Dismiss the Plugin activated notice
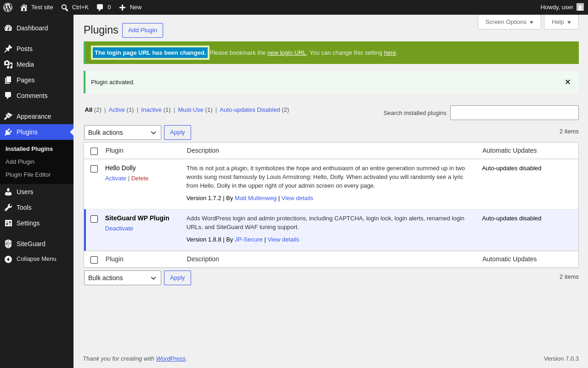The image size is (588, 368). coord(568,82)
